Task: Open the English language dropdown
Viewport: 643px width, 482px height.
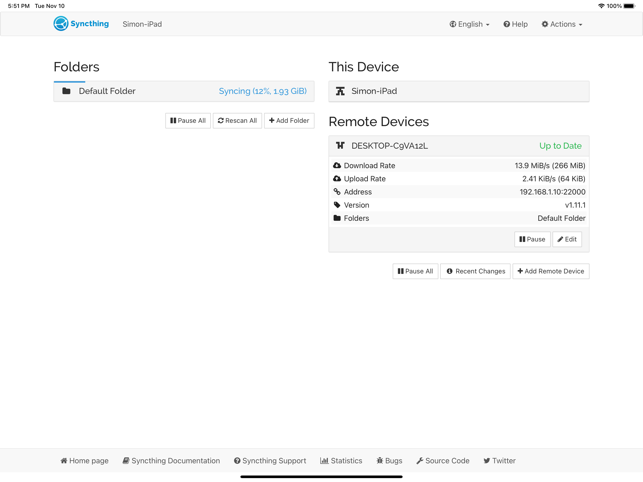Action: point(469,24)
